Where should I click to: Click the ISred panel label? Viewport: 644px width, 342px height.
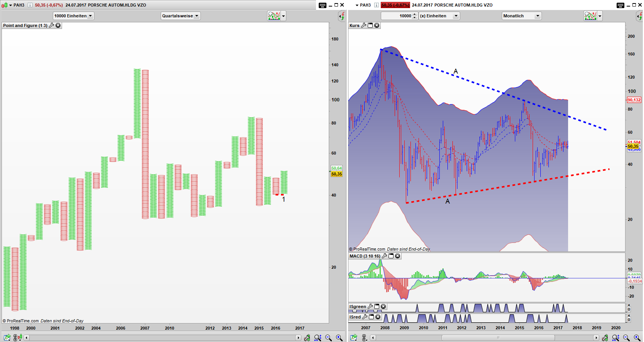coord(355,317)
